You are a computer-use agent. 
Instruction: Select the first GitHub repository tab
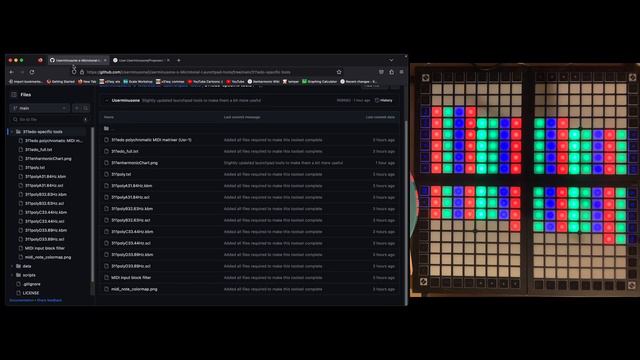[78, 60]
